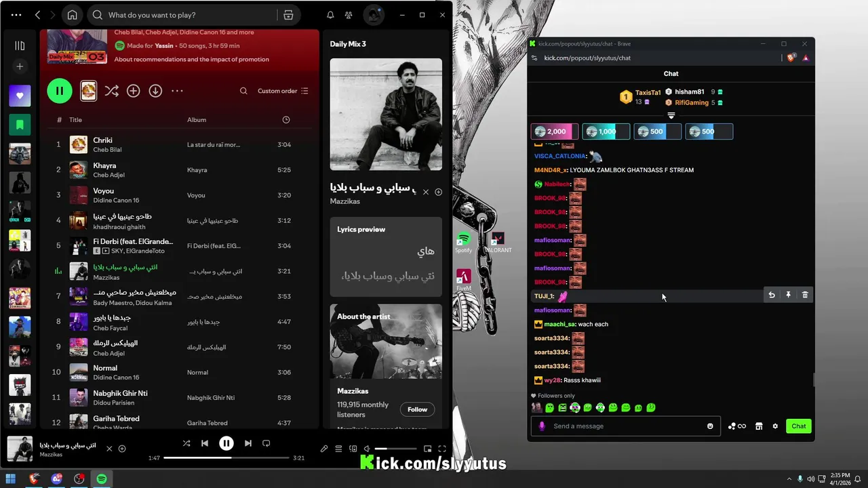Click the 1,000 goal bar in chat
This screenshot has height=488, width=868.
tap(606, 131)
